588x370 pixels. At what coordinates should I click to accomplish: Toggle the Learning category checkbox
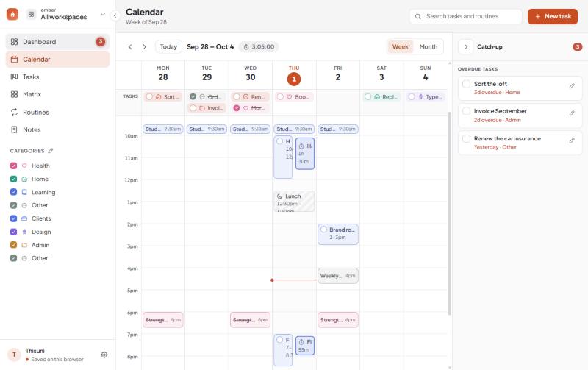(x=13, y=192)
